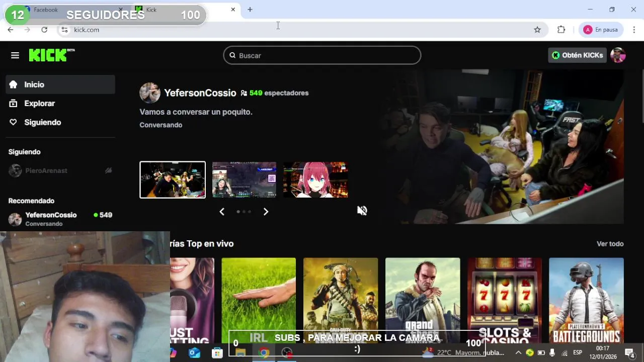Open the user profile avatar menu

618,55
